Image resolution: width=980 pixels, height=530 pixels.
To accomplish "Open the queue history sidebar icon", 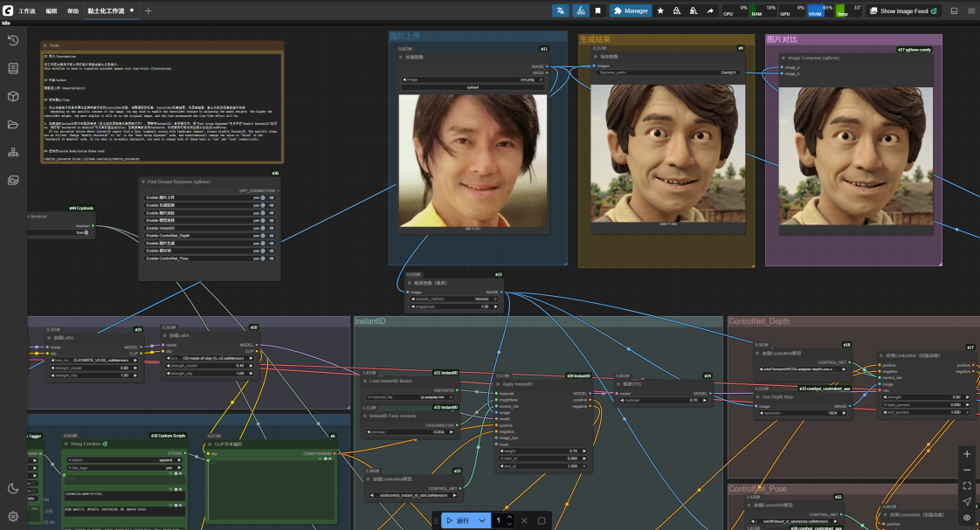I will click(x=13, y=40).
